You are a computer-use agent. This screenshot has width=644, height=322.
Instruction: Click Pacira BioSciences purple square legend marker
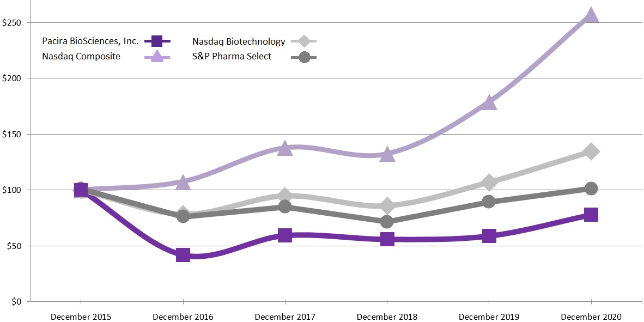click(157, 41)
